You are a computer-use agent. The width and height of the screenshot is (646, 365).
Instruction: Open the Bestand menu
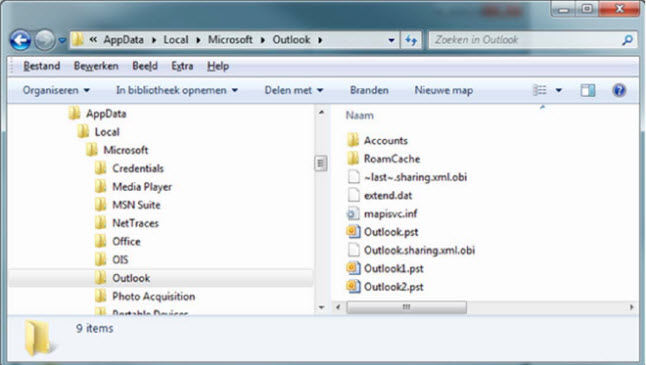[41, 66]
